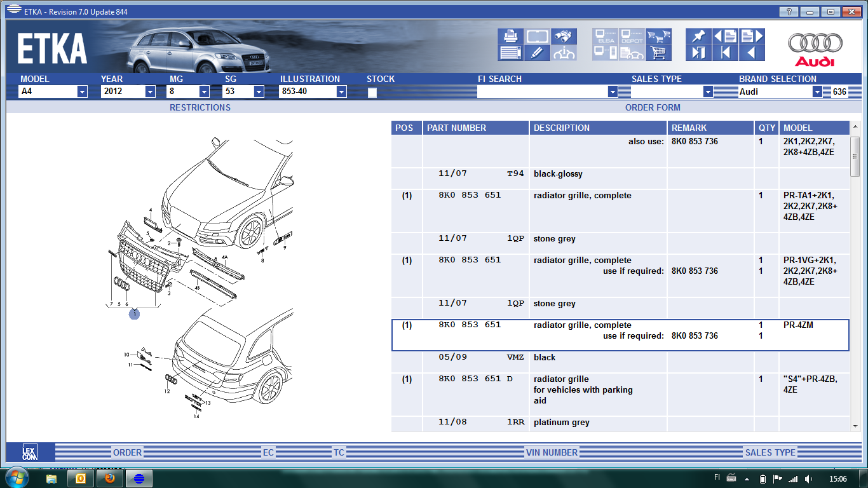868x488 pixels.
Task: Open the binoculars search tool
Action: [x=564, y=36]
